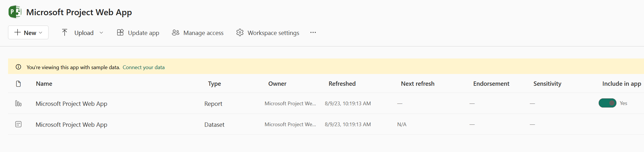Click the Dataset type cell
The width and height of the screenshot is (644, 152).
coord(214,124)
